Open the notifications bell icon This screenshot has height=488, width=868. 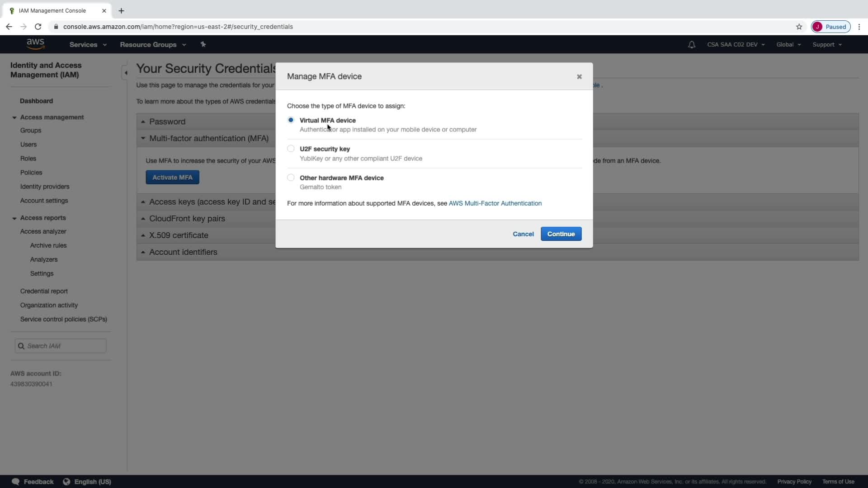pos(691,45)
